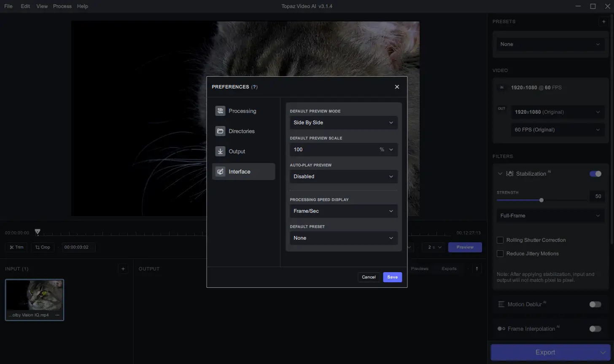The height and width of the screenshot is (364, 614).
Task: Click the Export button
Action: click(x=544, y=353)
